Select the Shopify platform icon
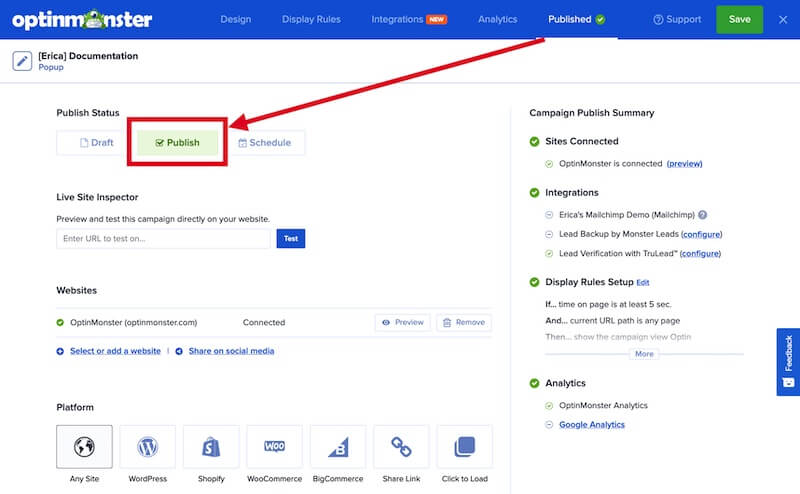 211,446
